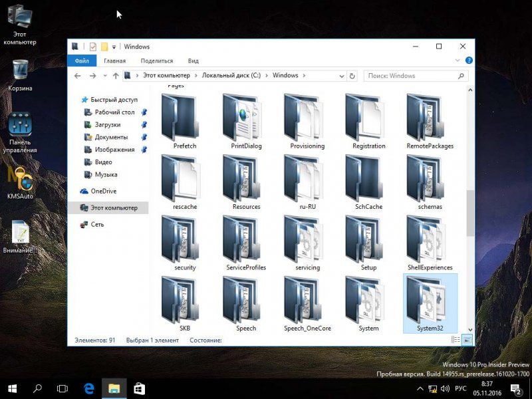The image size is (532, 399).
Task: Click the New folder quick access icon
Action: point(104,47)
